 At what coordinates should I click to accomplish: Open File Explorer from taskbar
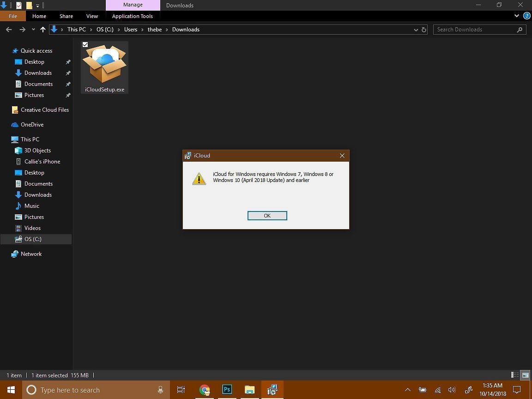(250, 390)
